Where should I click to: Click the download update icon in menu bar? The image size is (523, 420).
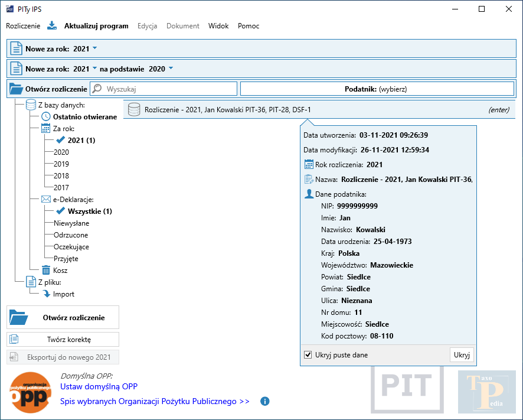pos(52,26)
